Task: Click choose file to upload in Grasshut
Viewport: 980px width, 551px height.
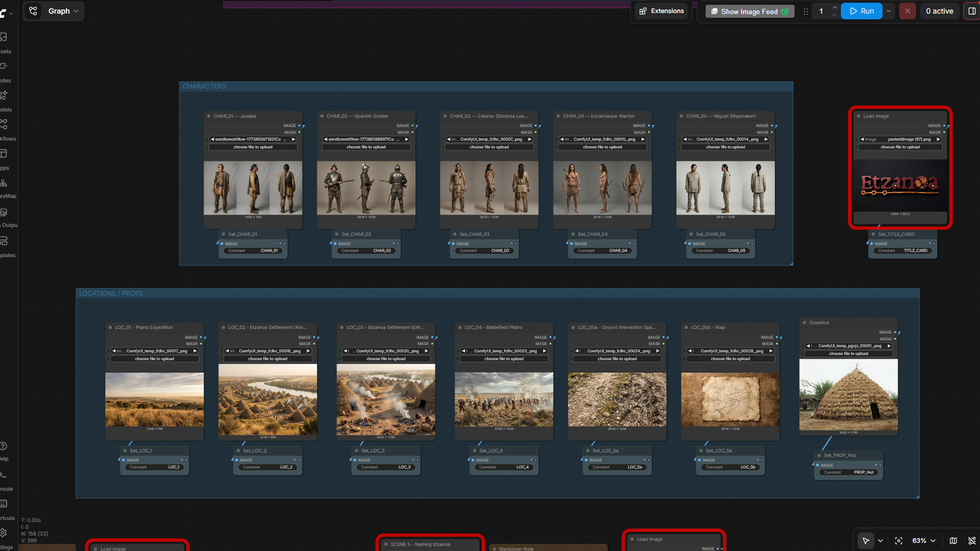Action: (848, 354)
